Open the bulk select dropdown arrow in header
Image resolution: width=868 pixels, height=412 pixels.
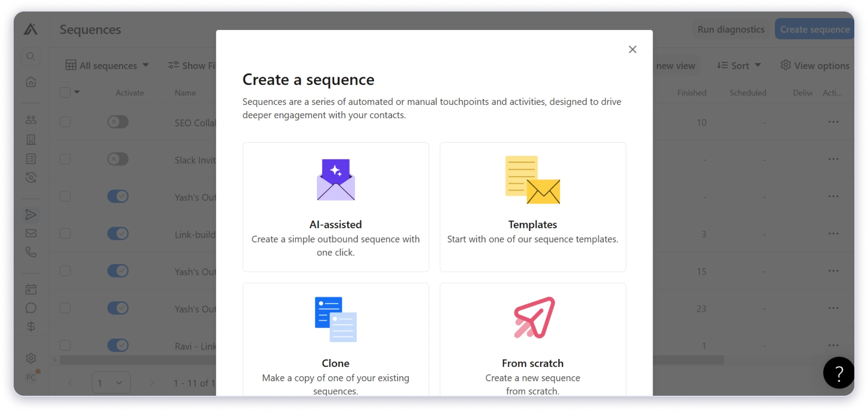tap(77, 92)
